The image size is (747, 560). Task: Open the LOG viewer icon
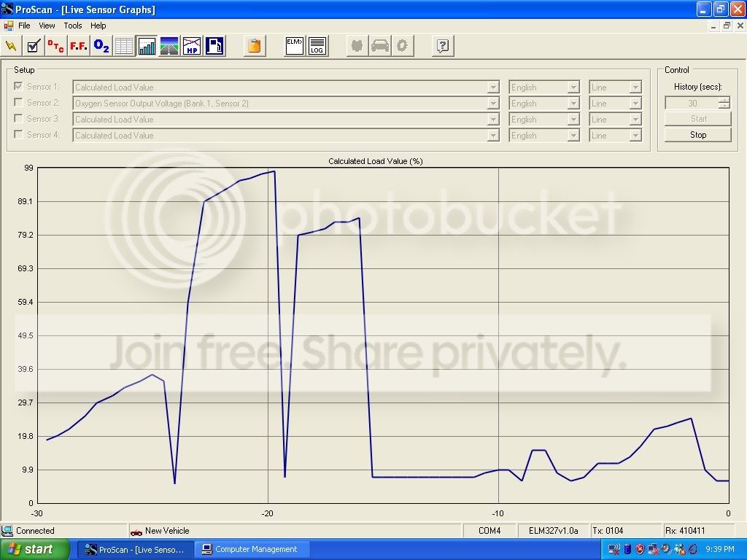[317, 47]
